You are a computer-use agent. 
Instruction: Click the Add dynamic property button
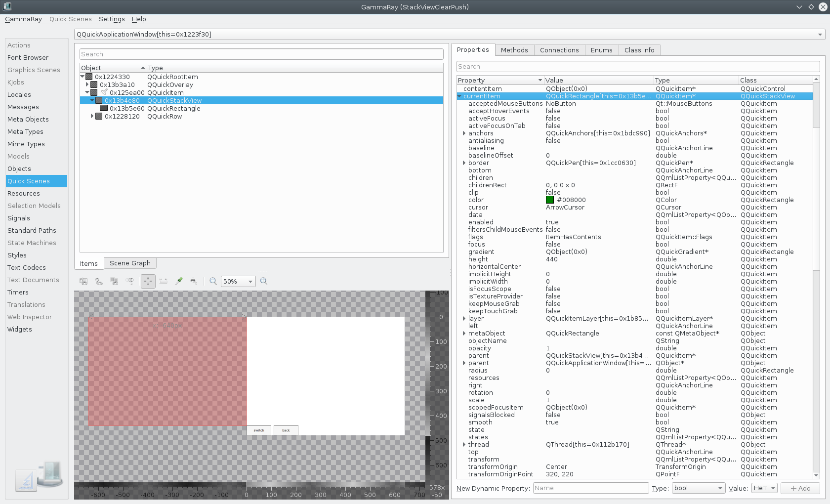tap(800, 488)
